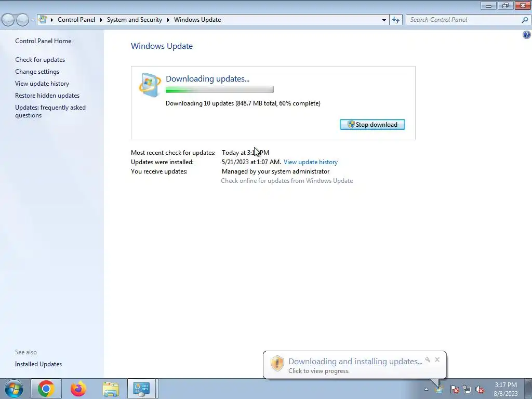Select the System and Security breadcrumb
This screenshot has height=399, width=532.
tap(135, 20)
